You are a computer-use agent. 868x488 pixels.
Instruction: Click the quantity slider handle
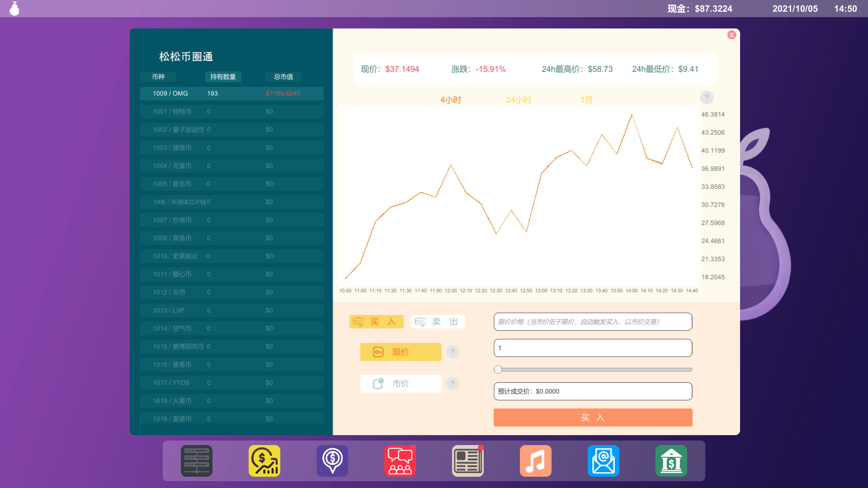(x=499, y=370)
